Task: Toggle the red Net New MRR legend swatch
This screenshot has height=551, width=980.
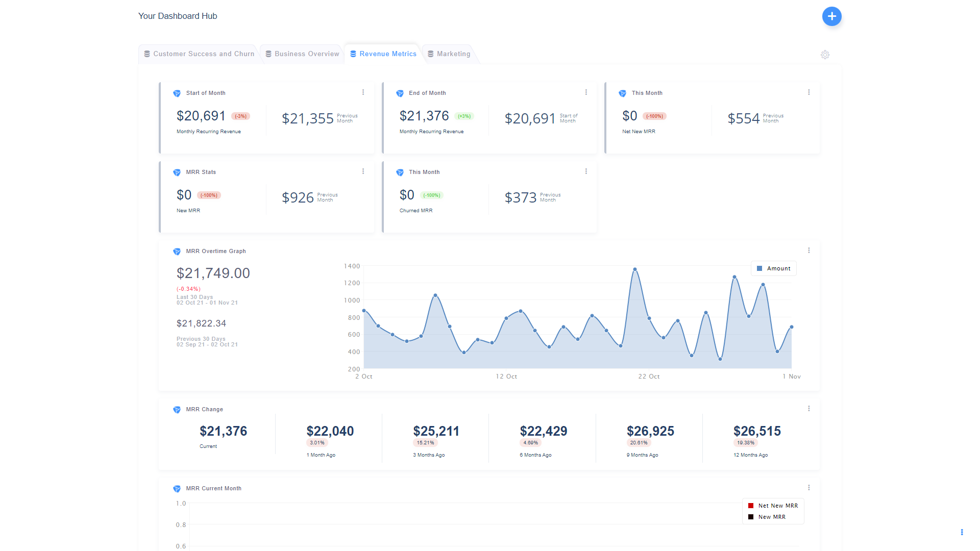Action: [751, 506]
